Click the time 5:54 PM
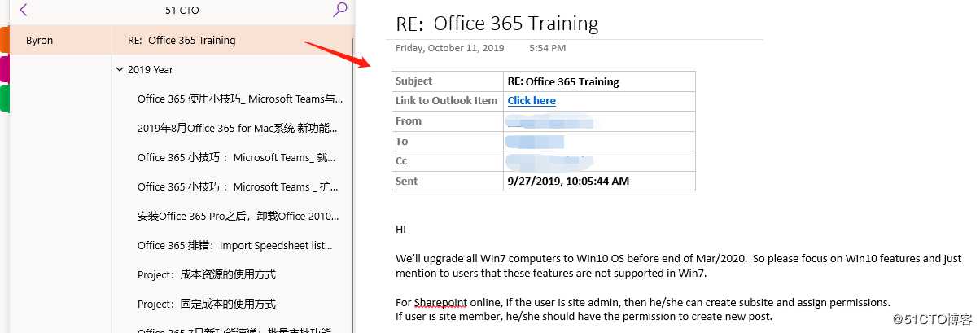Image resolution: width=980 pixels, height=333 pixels. (547, 49)
